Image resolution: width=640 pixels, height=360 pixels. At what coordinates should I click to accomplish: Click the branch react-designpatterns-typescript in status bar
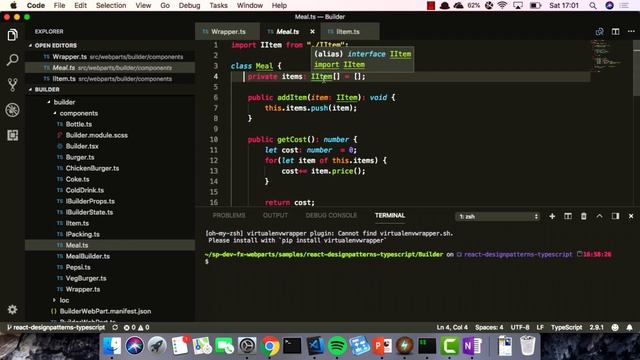[56, 327]
